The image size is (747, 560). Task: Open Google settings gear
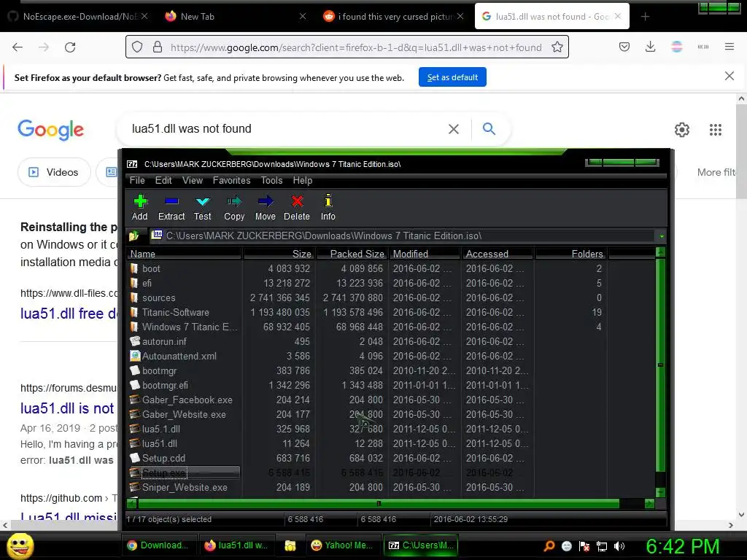(682, 130)
